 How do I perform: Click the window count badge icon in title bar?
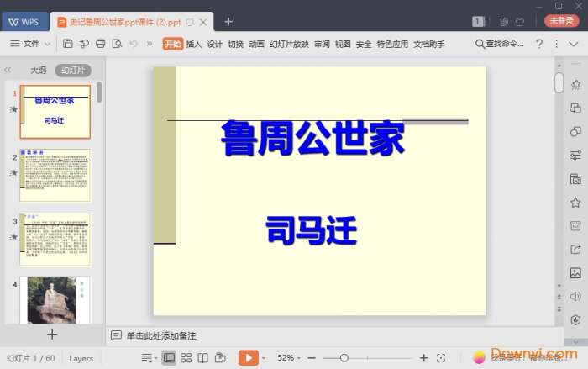coord(479,22)
